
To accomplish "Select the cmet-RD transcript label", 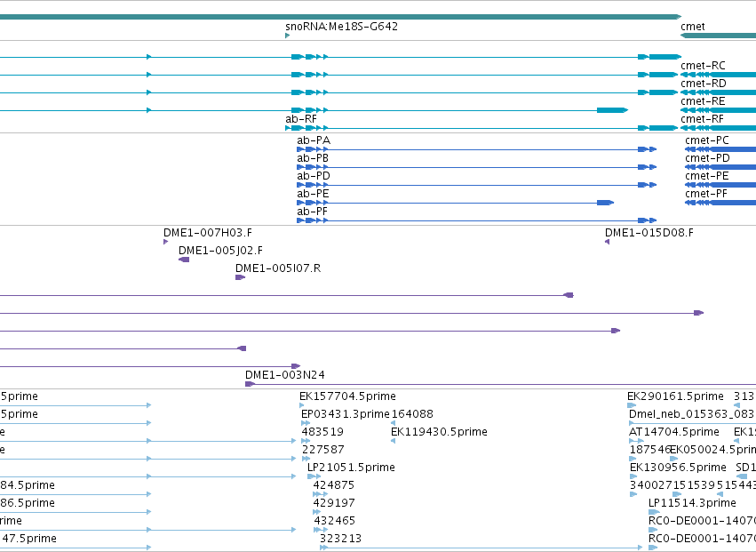I will (704, 84).
